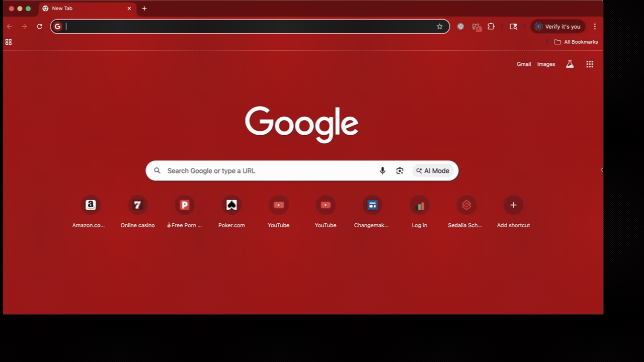Open the Poker.com shortcut
This screenshot has width=644, height=362.
231,212
